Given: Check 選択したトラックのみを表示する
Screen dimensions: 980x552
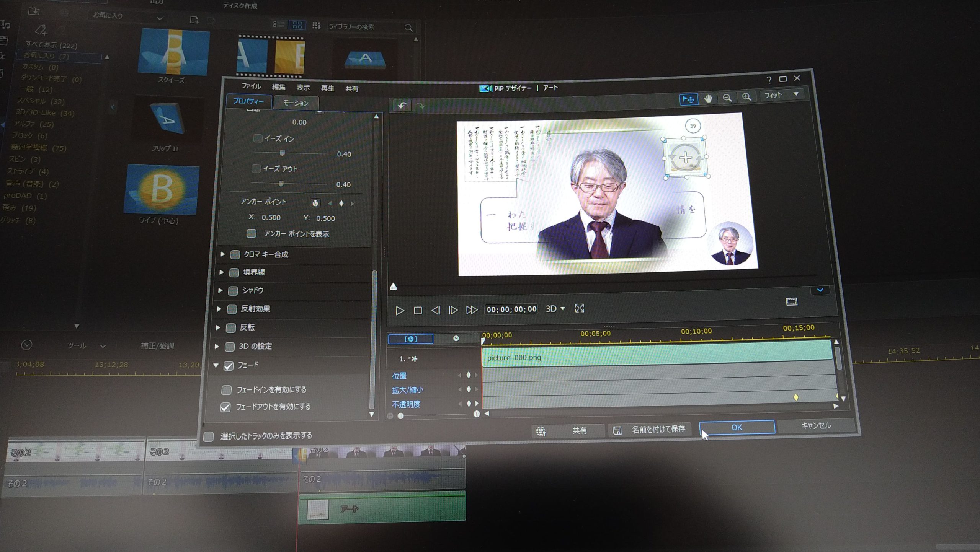Looking at the screenshot, I should pos(208,436).
